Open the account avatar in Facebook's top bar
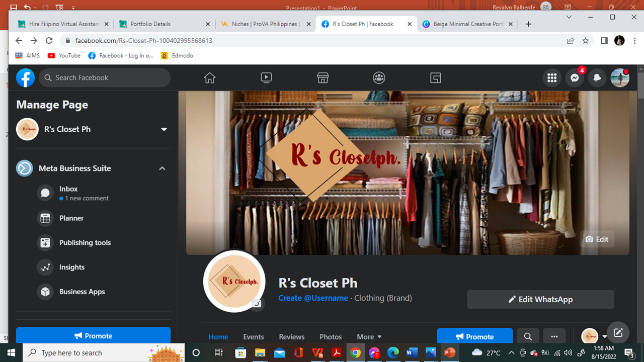This screenshot has height=362, width=644. point(620,78)
